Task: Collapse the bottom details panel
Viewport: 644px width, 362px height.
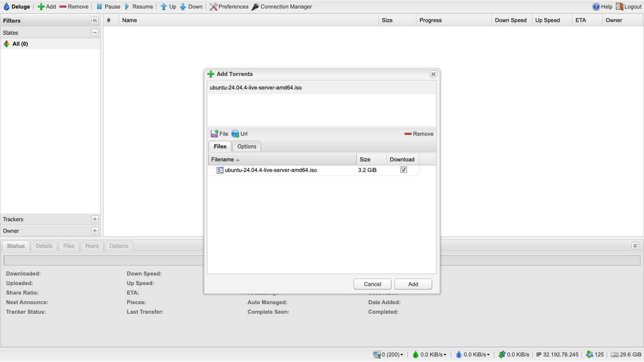Action: [x=635, y=246]
